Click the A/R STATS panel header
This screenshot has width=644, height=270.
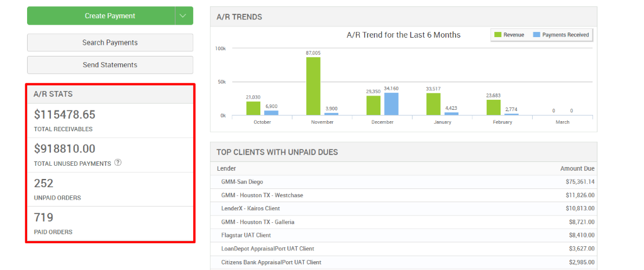110,94
